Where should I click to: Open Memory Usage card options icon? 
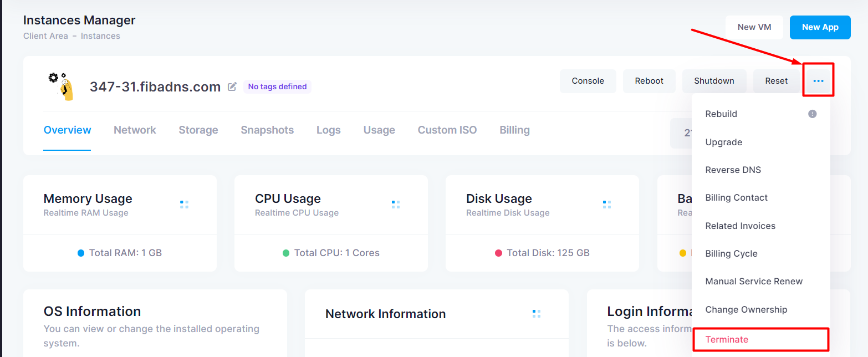(184, 205)
